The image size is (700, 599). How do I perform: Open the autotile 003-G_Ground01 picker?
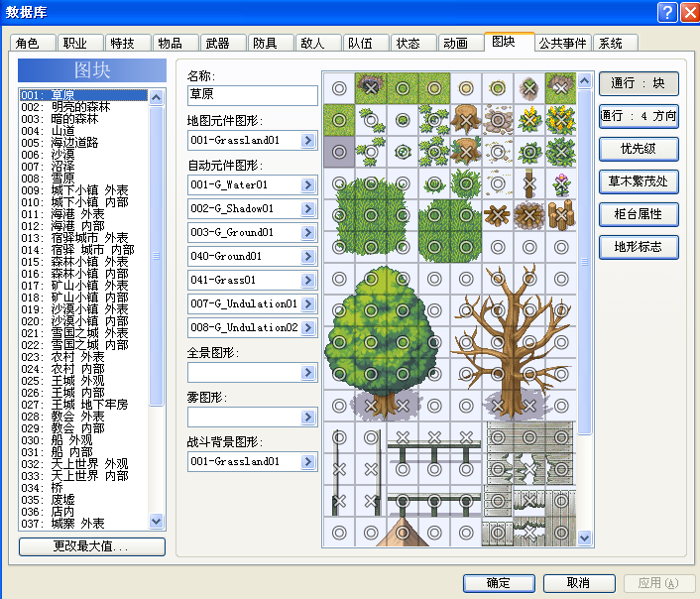click(308, 232)
